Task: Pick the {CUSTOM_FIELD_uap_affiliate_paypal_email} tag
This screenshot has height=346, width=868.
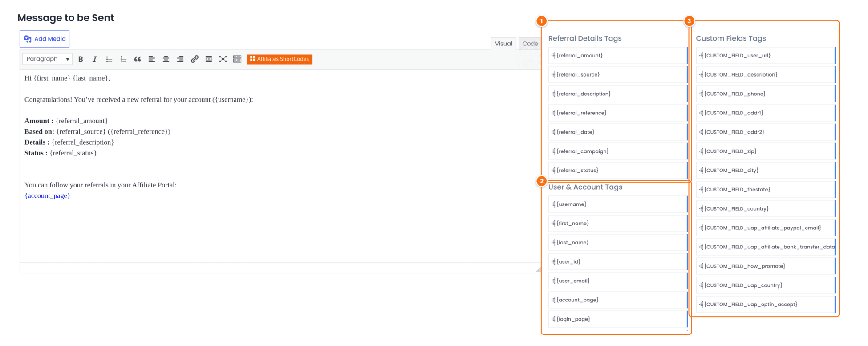Action: 766,228
